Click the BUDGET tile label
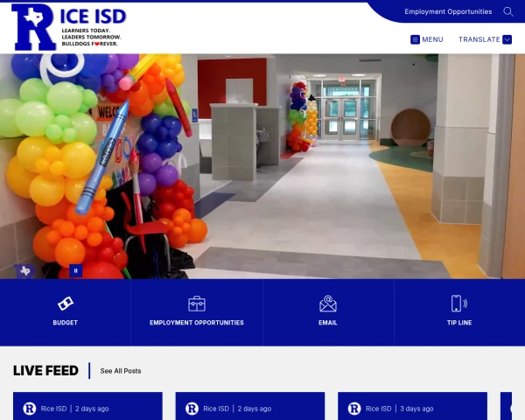 [66, 323]
